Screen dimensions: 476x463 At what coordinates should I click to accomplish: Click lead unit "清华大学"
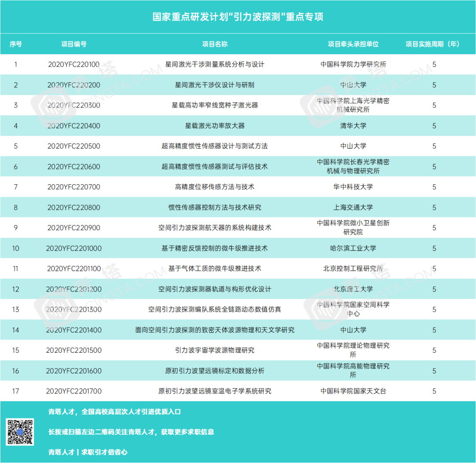(353, 126)
